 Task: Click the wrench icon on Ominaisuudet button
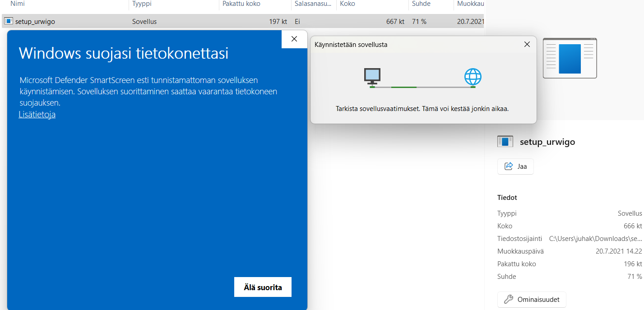508,300
